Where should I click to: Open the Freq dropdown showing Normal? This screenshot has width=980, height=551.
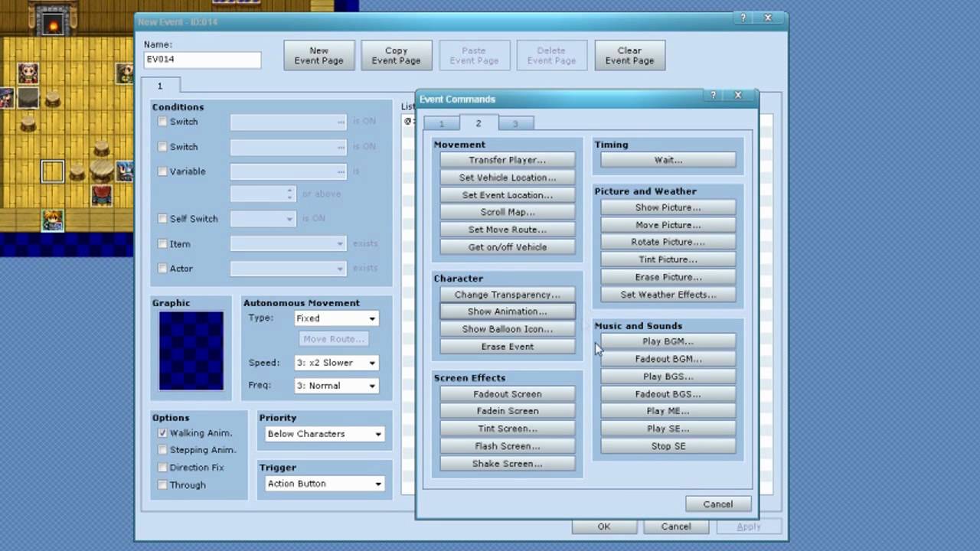336,386
